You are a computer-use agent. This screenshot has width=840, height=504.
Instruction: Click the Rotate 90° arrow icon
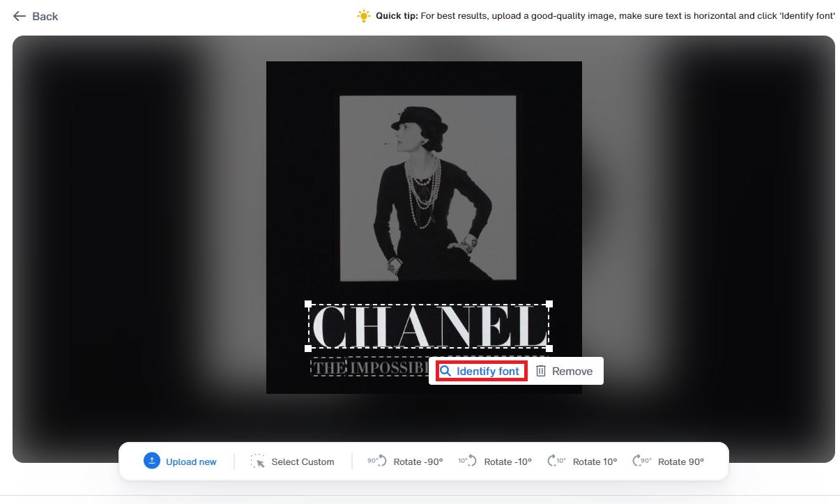point(642,461)
